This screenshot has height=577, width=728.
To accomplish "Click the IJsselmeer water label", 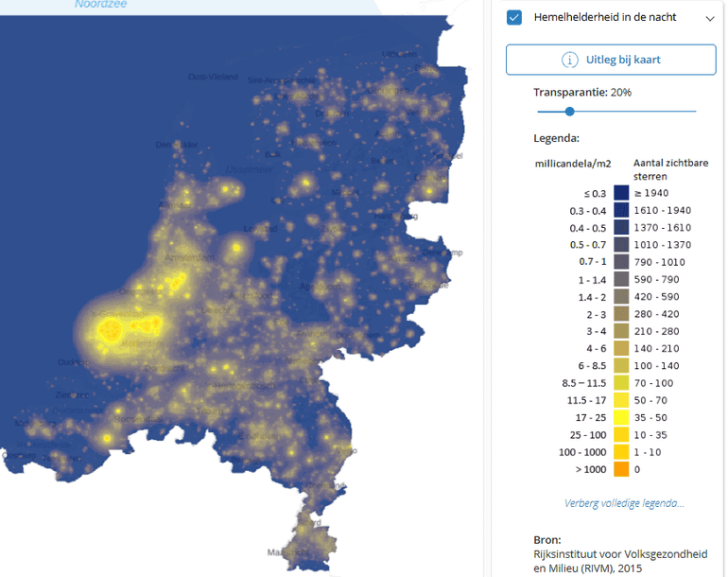I will click(250, 169).
